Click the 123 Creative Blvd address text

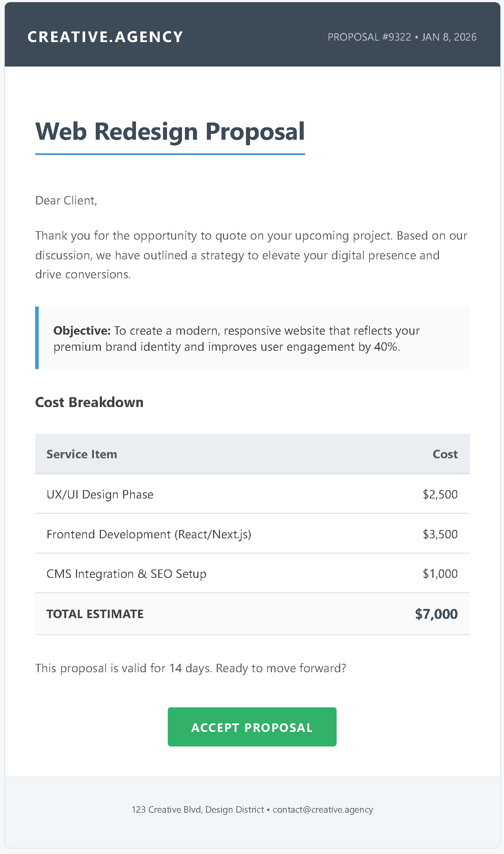point(197,809)
